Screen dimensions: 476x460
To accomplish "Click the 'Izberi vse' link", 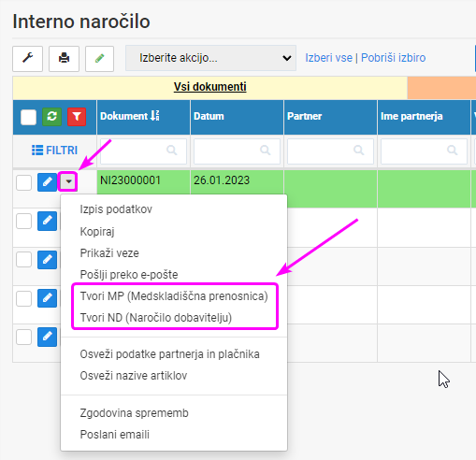I will click(x=328, y=58).
